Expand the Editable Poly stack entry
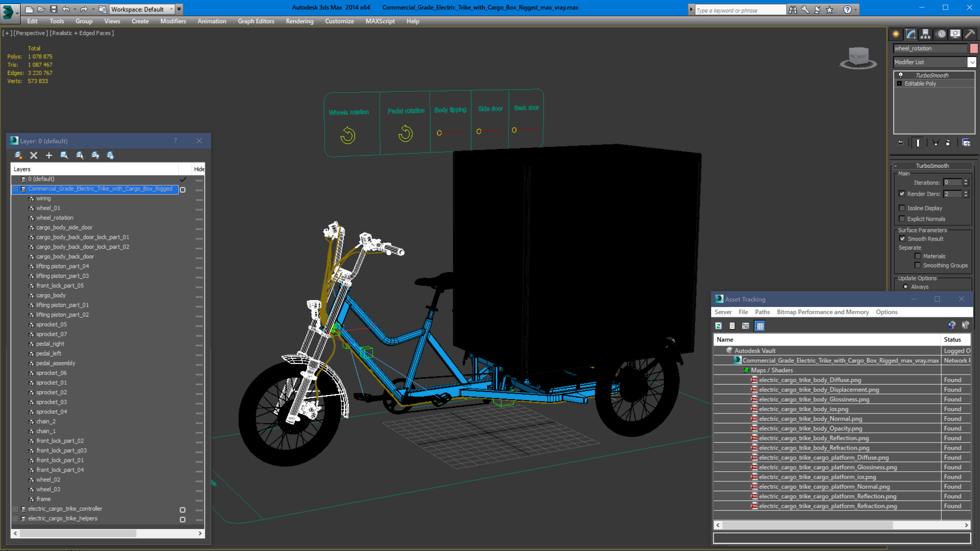 [x=899, y=84]
